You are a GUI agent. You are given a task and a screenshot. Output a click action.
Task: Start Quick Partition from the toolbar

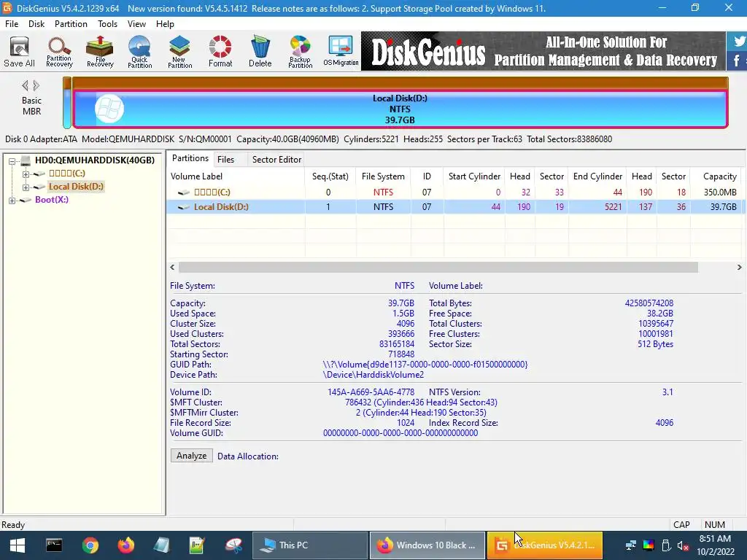139,52
